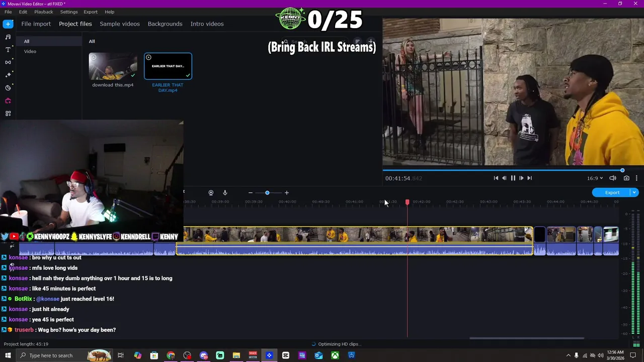Open the 16:9 aspect ratio dropdown
This screenshot has height=362, width=644.
point(595,178)
